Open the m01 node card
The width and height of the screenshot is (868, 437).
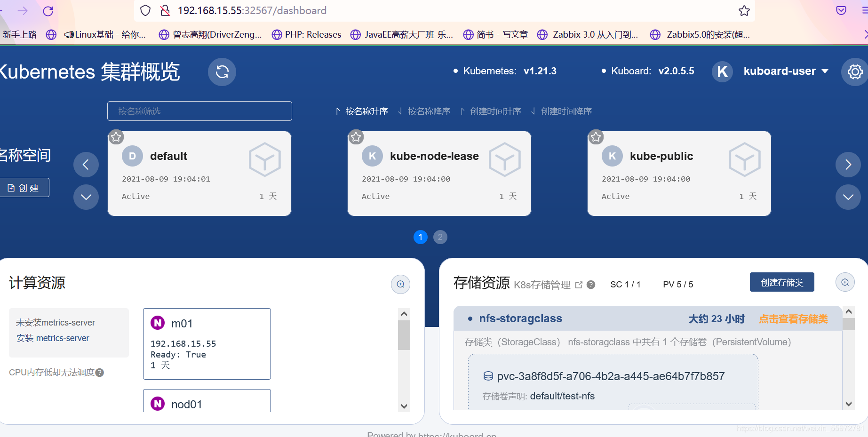point(207,344)
